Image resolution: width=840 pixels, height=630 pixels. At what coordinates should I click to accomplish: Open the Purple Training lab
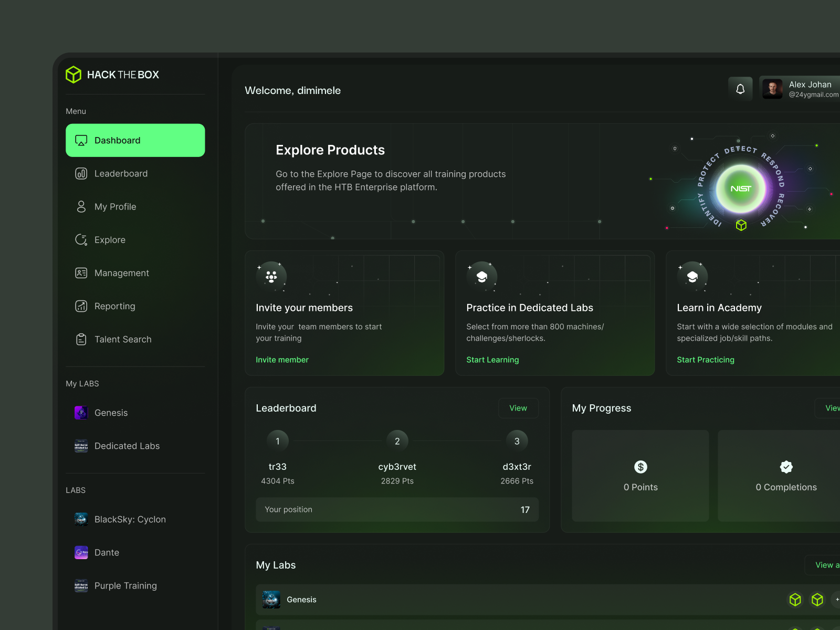coord(125,586)
